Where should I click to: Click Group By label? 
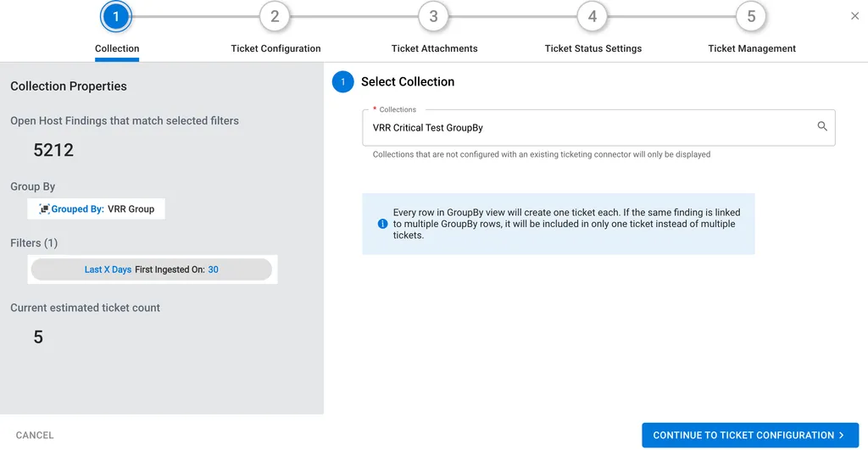[33, 186]
